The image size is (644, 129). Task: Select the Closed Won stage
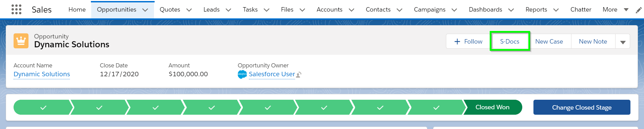pyautogui.click(x=492, y=107)
